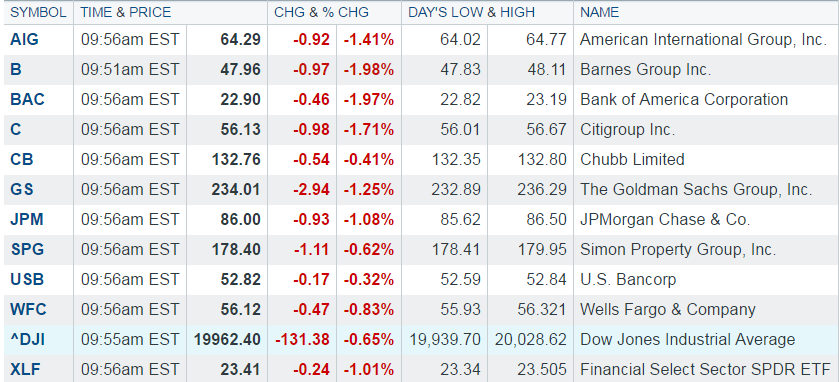839x382 pixels.
Task: Open the SPG ticker symbol link
Action: [27, 249]
